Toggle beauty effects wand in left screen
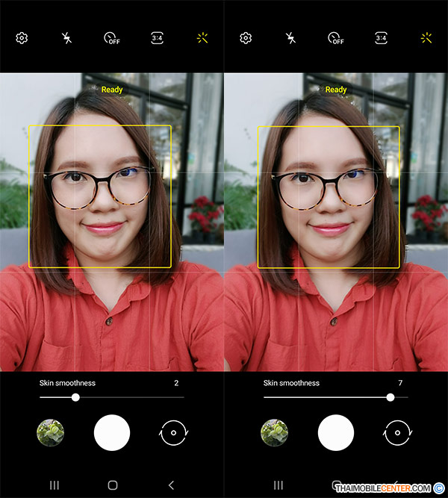 coord(202,38)
